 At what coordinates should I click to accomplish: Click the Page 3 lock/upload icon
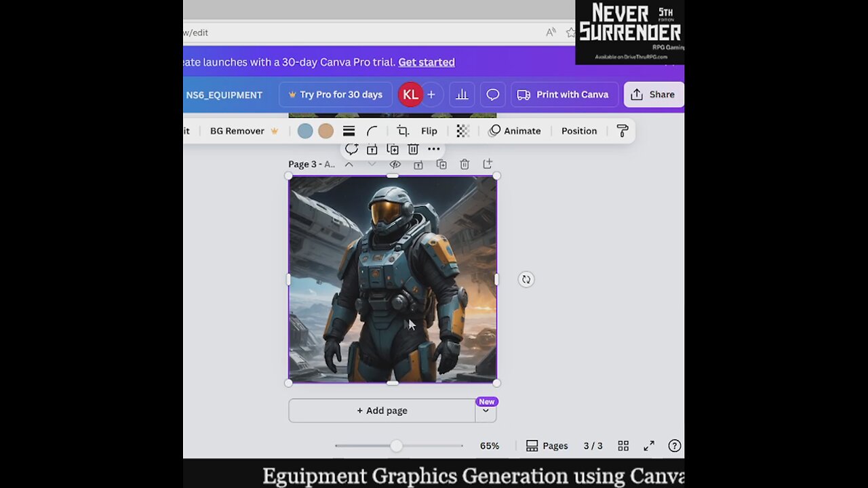(x=418, y=164)
